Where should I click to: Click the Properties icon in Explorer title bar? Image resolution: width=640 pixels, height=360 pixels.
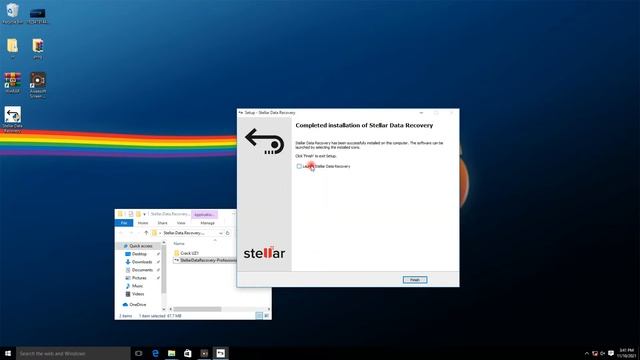point(131,214)
